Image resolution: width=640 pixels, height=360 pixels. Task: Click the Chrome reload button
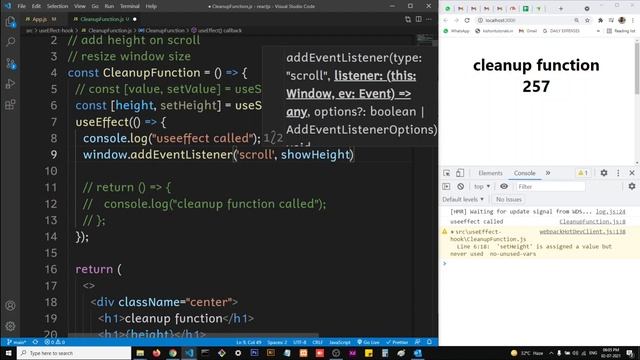pyautogui.click(x=467, y=20)
